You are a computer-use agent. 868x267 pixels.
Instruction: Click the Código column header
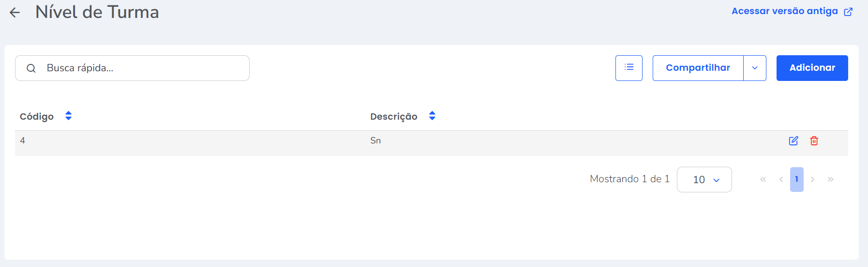[37, 116]
